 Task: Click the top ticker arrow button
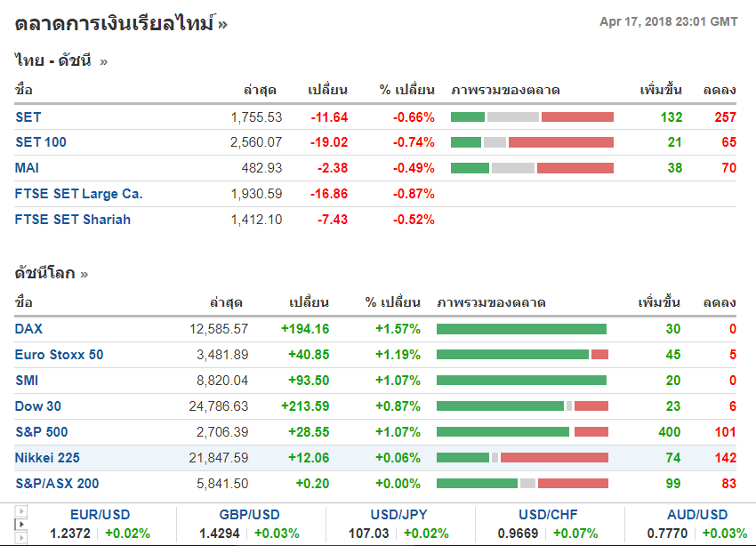click(x=22, y=512)
